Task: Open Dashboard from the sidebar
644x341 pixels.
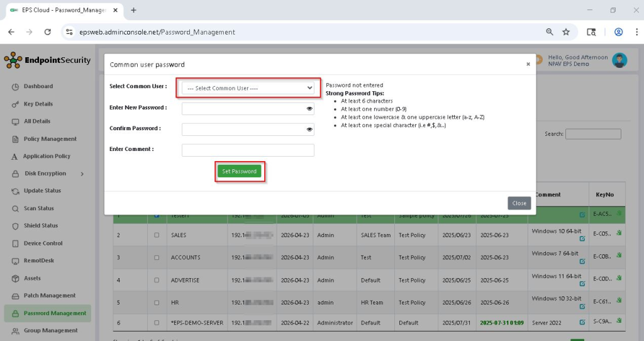Action: pyautogui.click(x=38, y=86)
